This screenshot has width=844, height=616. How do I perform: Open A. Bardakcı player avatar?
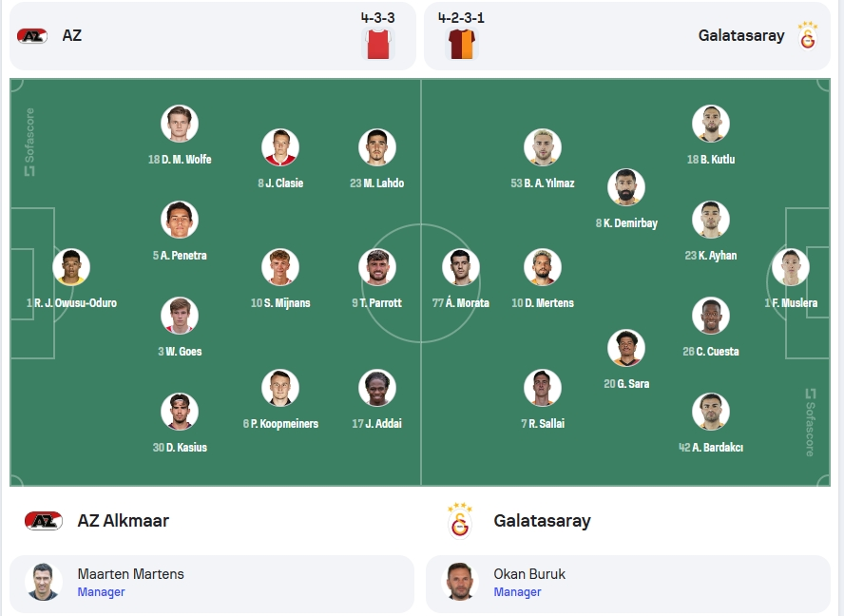click(711, 412)
